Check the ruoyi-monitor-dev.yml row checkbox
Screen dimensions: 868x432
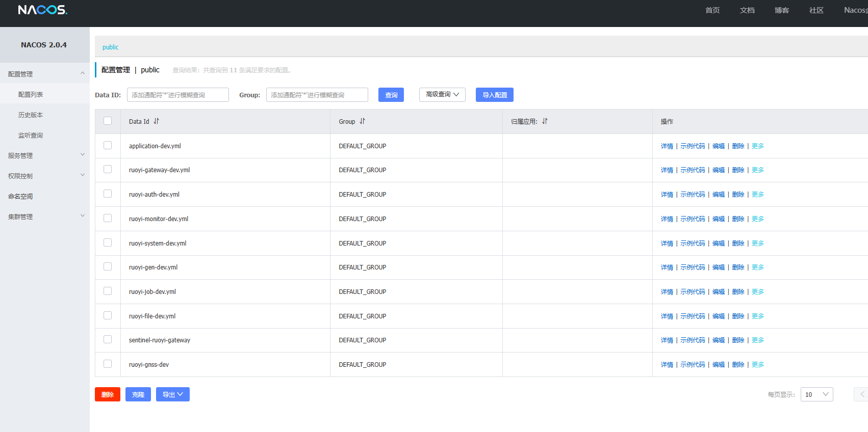[x=108, y=218]
